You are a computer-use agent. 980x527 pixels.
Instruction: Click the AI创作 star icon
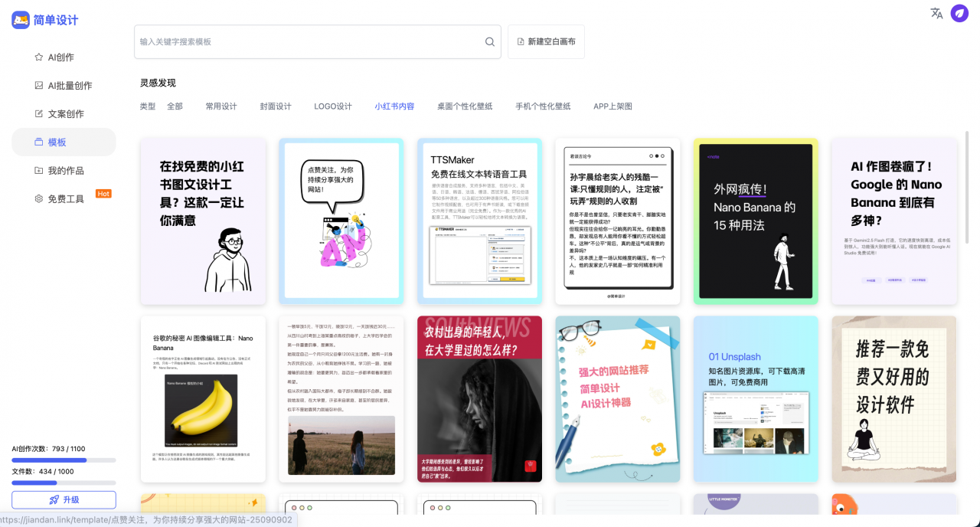click(x=39, y=57)
